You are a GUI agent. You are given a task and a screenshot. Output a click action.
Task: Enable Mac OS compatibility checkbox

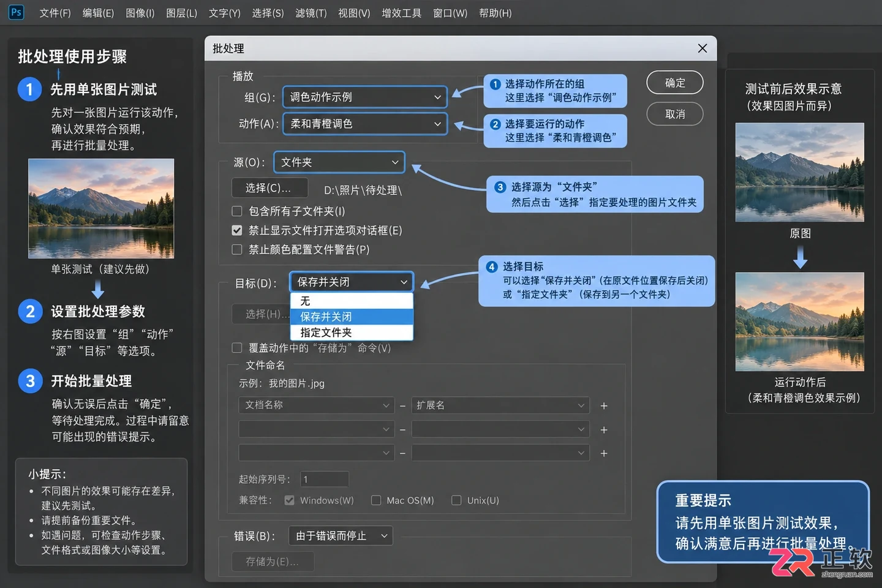pos(376,500)
